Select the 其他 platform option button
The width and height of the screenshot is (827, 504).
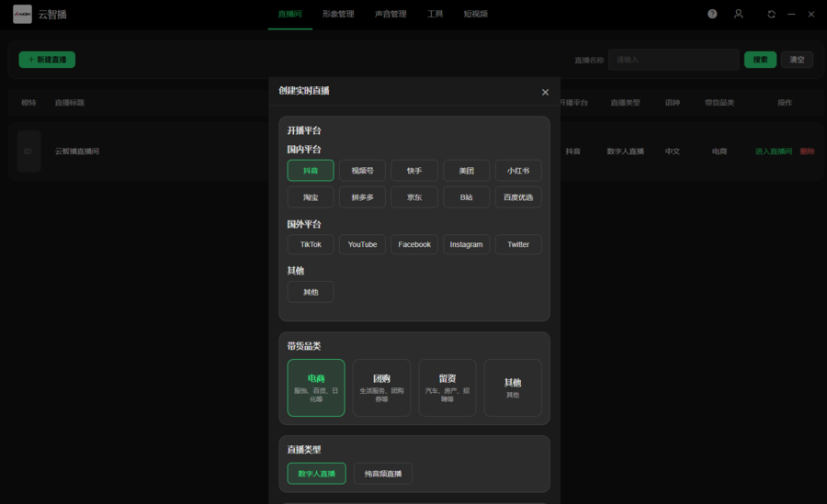[311, 292]
